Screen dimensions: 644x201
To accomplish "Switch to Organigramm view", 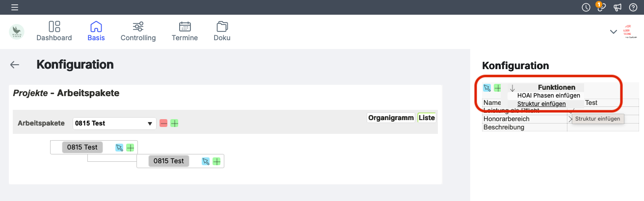I will [391, 118].
